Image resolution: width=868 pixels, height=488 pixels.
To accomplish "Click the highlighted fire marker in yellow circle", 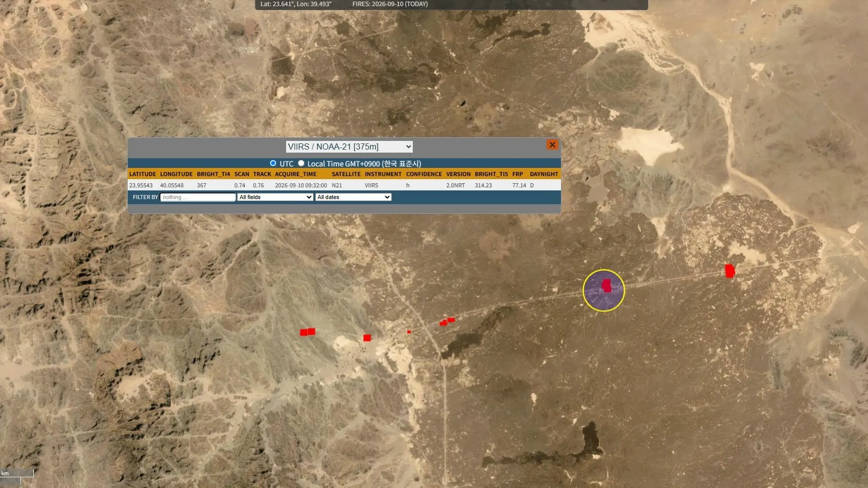I will tap(606, 286).
